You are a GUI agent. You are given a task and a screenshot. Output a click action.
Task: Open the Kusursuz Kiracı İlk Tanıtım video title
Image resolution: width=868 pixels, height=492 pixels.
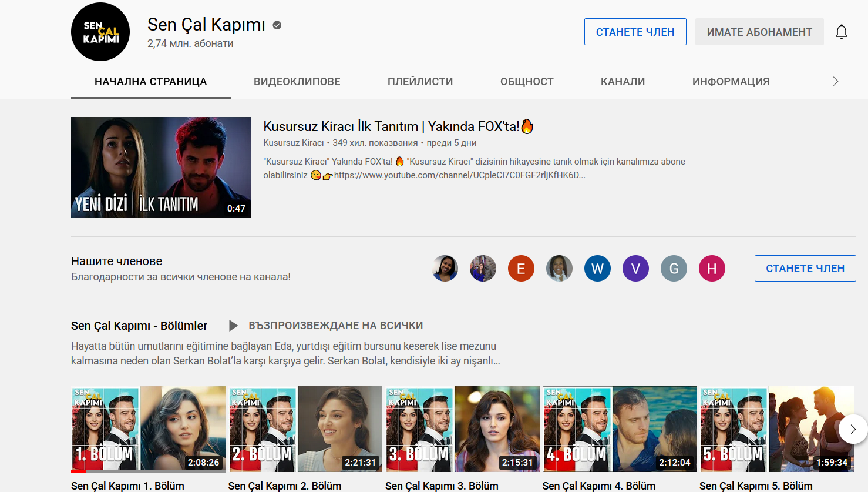[x=398, y=126]
